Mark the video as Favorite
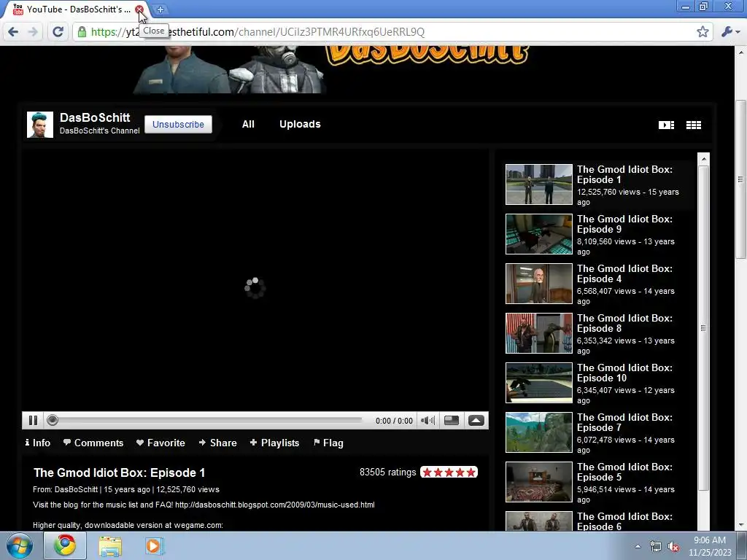747x560 pixels. point(160,443)
